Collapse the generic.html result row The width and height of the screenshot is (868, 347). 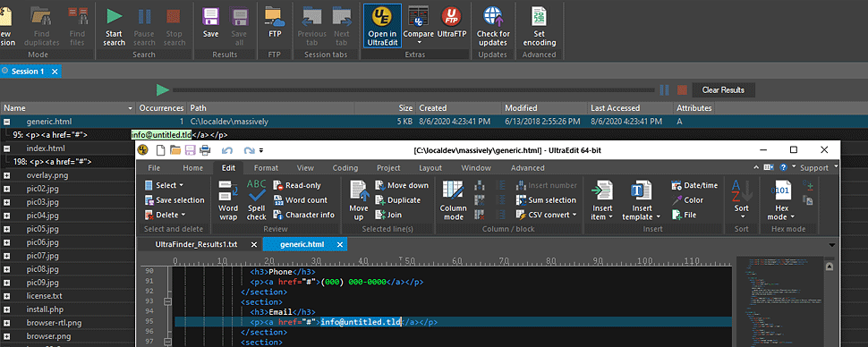(7, 122)
